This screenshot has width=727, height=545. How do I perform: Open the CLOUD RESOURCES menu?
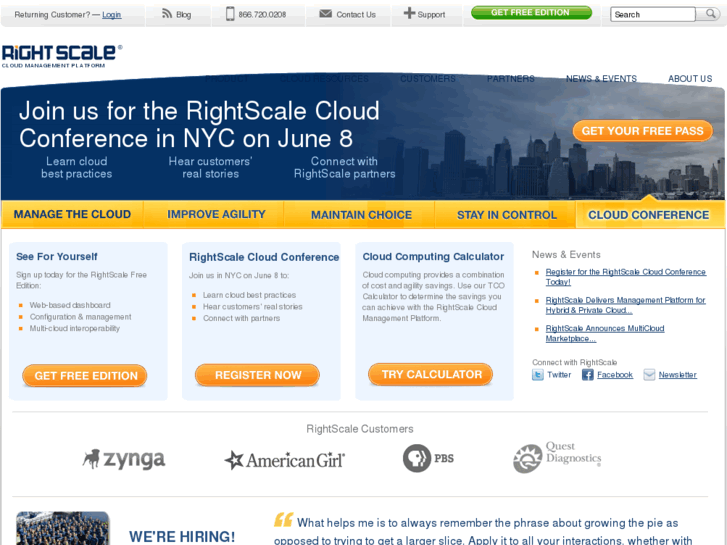coord(324,79)
